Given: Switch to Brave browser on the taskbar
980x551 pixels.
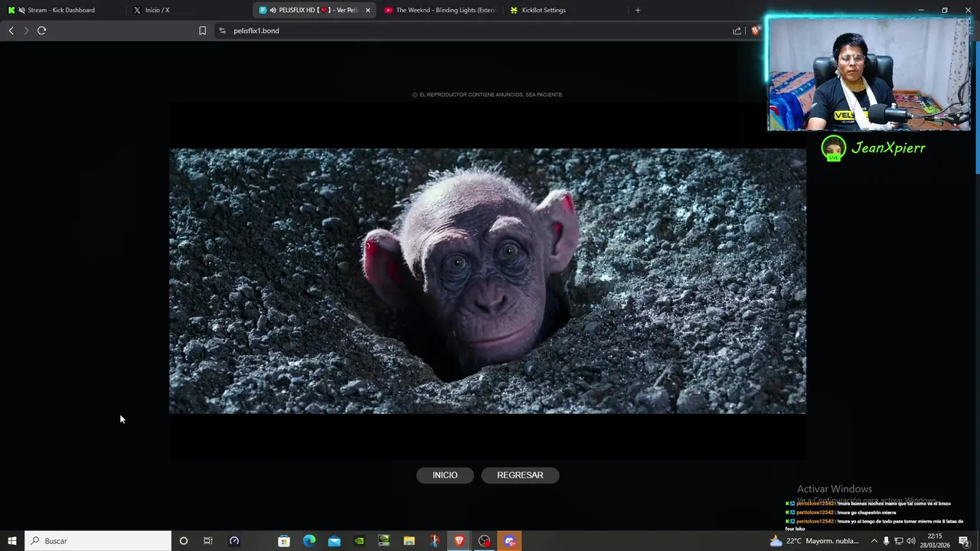Looking at the screenshot, I should (459, 541).
